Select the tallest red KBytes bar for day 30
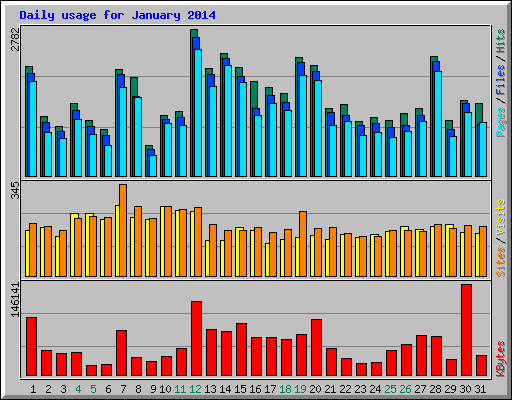This screenshot has width=512, height=400. click(x=466, y=330)
